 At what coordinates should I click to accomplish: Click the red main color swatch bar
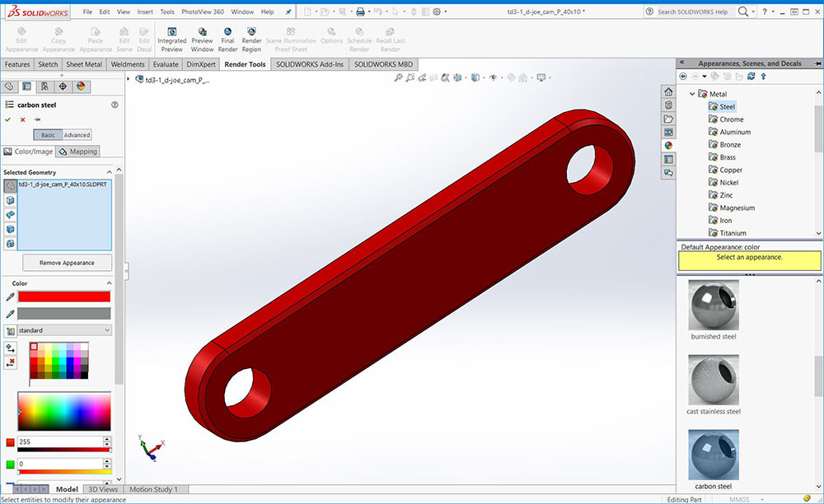coord(64,296)
